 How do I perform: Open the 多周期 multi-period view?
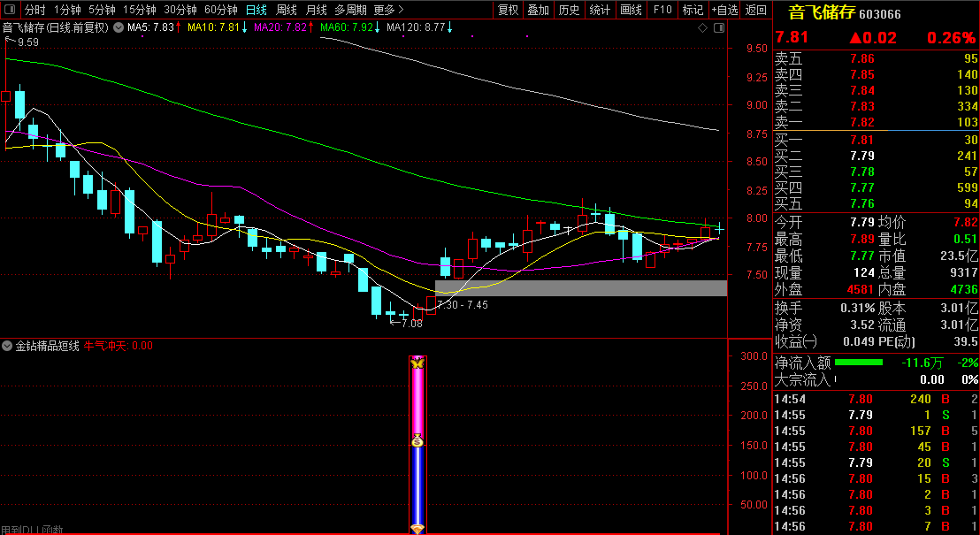[x=350, y=10]
